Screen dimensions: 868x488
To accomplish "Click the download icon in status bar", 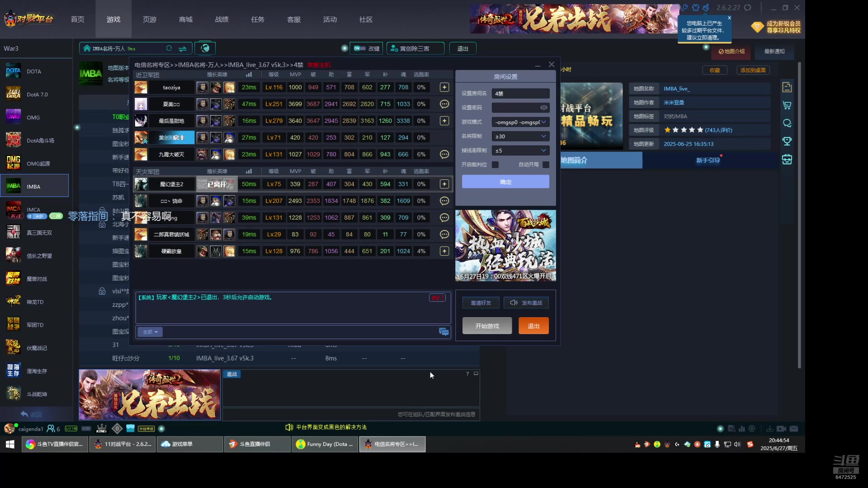I will pyautogui.click(x=769, y=428).
